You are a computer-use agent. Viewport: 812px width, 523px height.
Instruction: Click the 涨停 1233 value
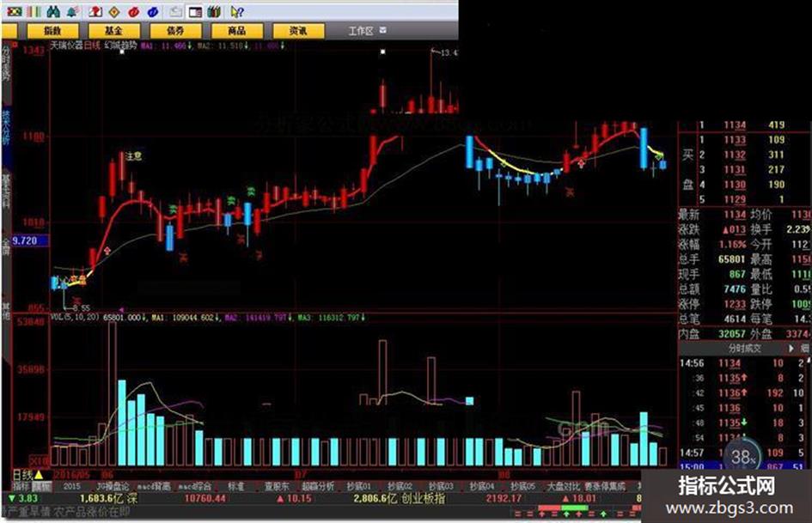[x=735, y=304]
